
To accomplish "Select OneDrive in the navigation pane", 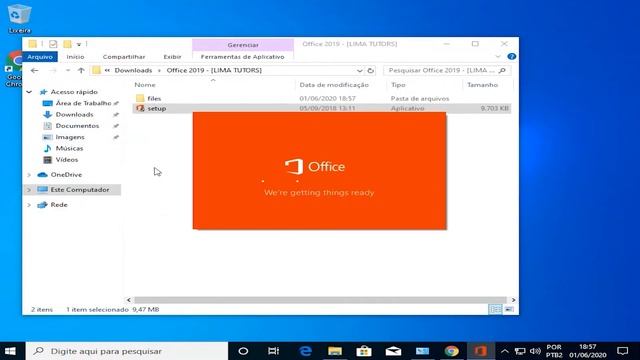I will [66, 175].
